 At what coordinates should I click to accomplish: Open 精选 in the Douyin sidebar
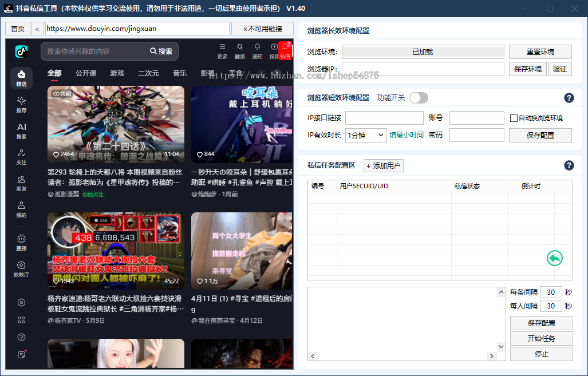coord(21,78)
